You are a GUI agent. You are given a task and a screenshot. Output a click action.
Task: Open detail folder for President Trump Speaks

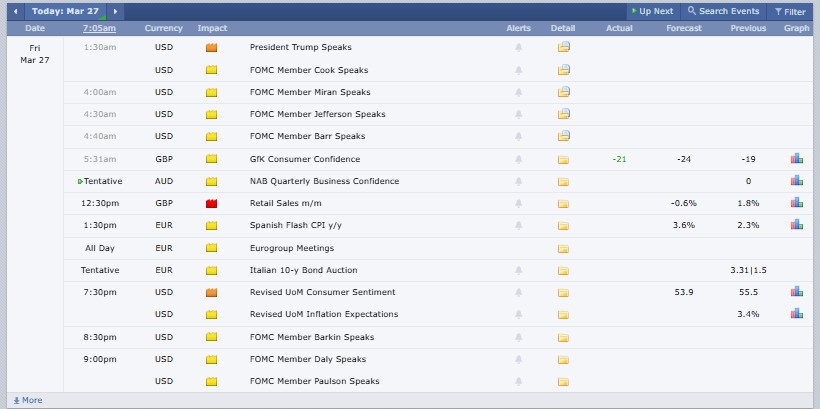point(563,47)
